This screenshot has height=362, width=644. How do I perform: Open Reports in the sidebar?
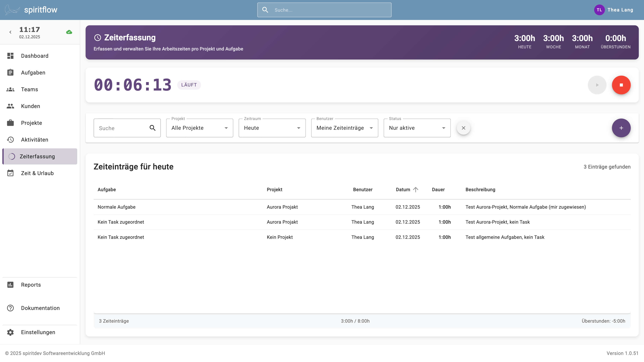click(40, 285)
